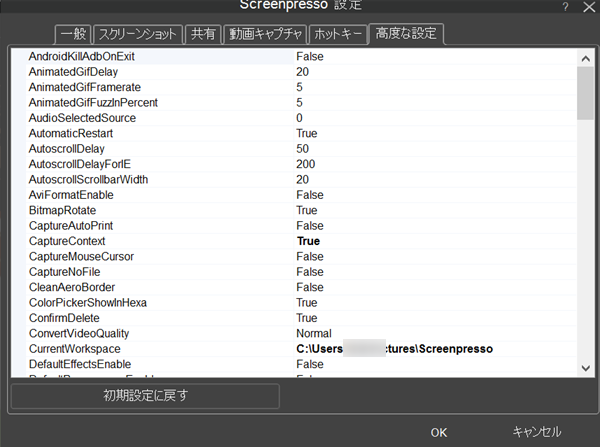Select the AutoscrollDelay property
600x447 pixels.
(67, 149)
